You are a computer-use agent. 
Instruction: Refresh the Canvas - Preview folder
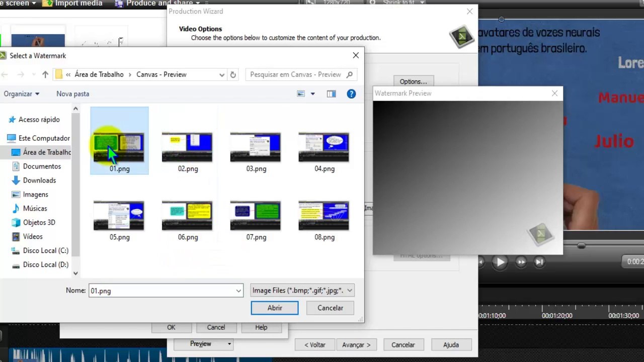pos(233,74)
